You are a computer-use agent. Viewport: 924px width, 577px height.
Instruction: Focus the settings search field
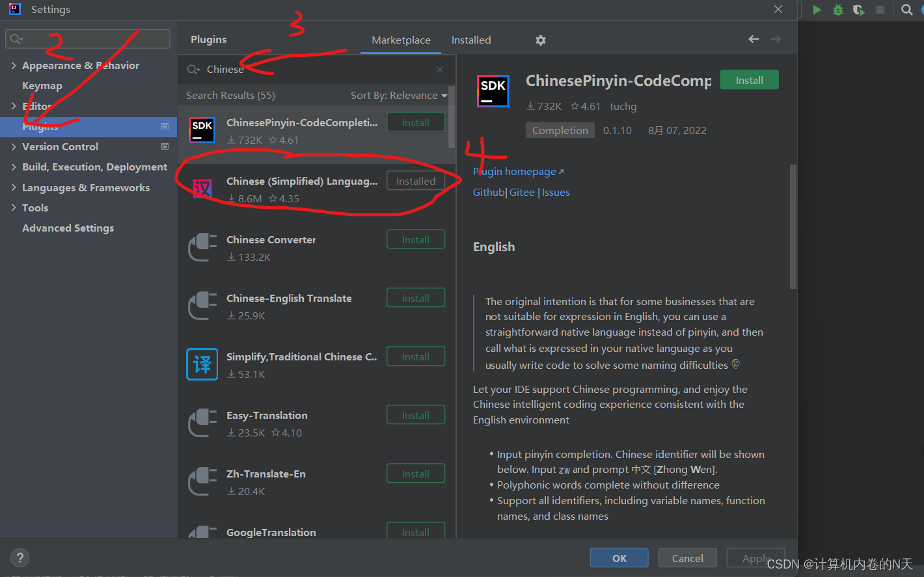tap(88, 39)
